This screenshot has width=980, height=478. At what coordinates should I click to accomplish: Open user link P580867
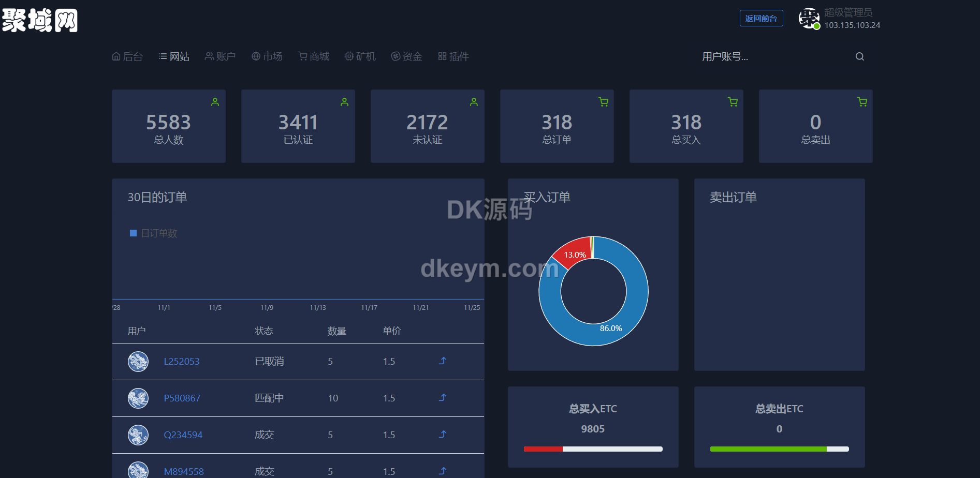[182, 398]
